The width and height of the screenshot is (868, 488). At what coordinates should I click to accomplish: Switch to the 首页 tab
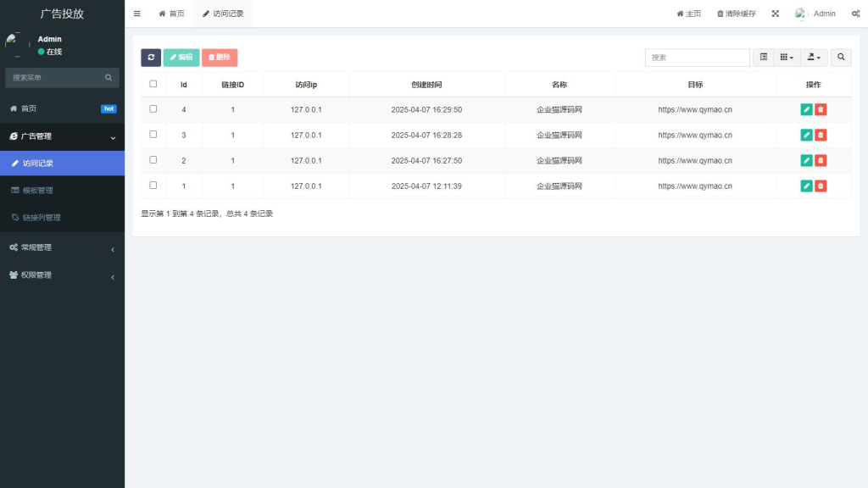coord(171,14)
